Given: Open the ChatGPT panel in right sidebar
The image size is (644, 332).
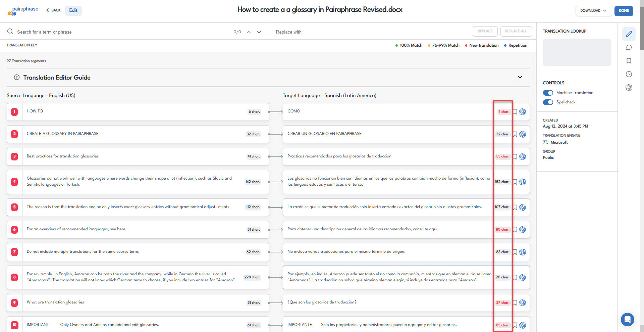Looking at the screenshot, I should [629, 88].
